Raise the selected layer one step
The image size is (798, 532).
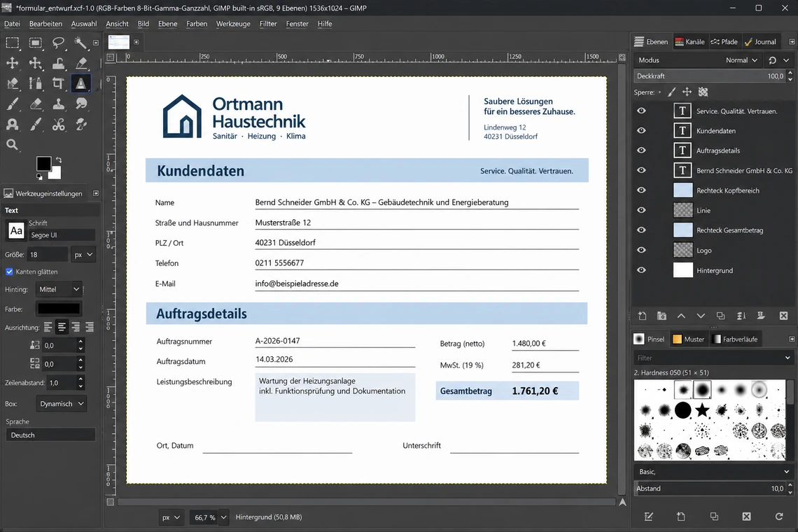click(x=681, y=316)
